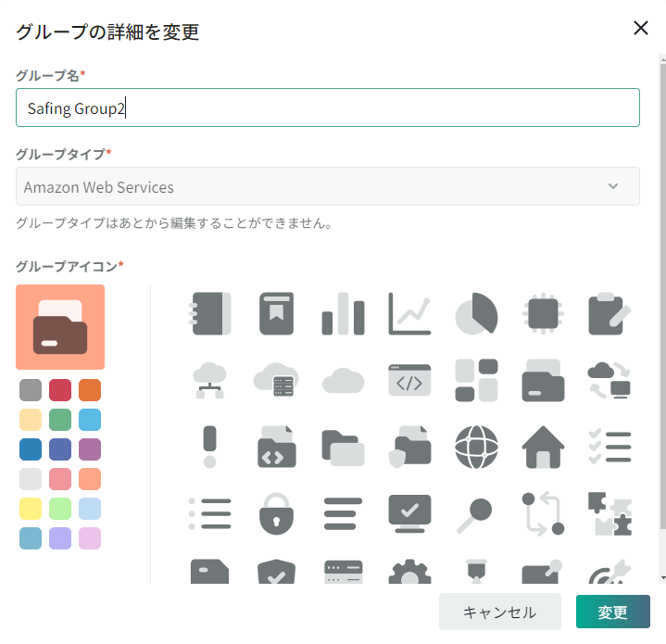The image size is (666, 644).
Task: Pick the checklist icon
Action: 609,447
